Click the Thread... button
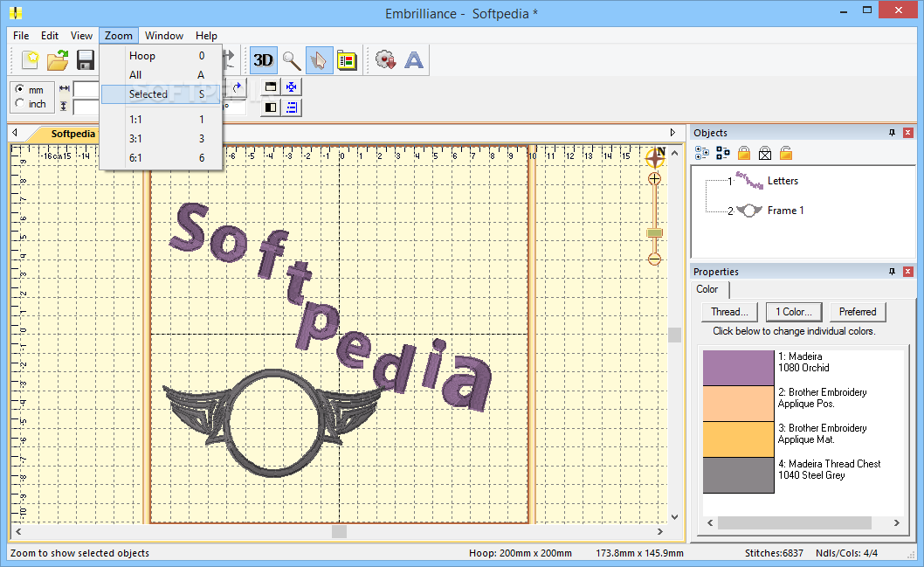This screenshot has width=924, height=567. [x=729, y=312]
